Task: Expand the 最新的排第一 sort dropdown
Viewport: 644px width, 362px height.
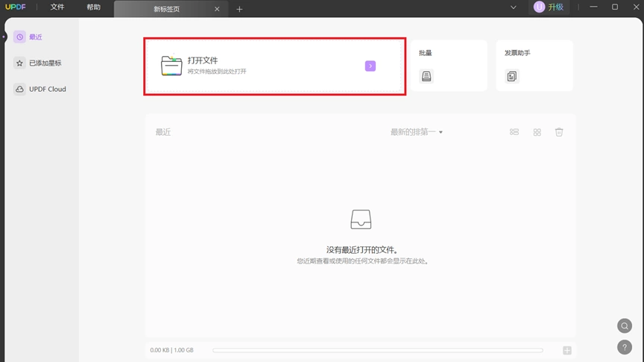Action: coord(417,132)
